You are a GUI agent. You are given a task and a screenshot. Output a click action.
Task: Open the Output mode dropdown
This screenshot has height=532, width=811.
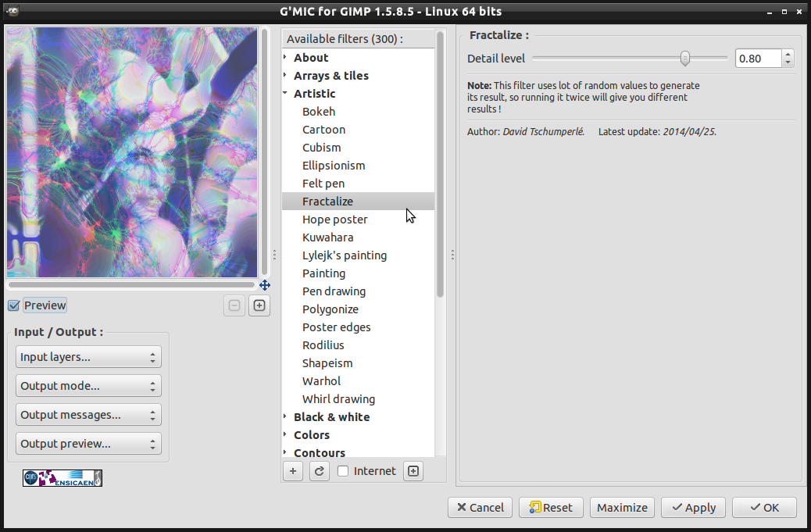tap(88, 386)
